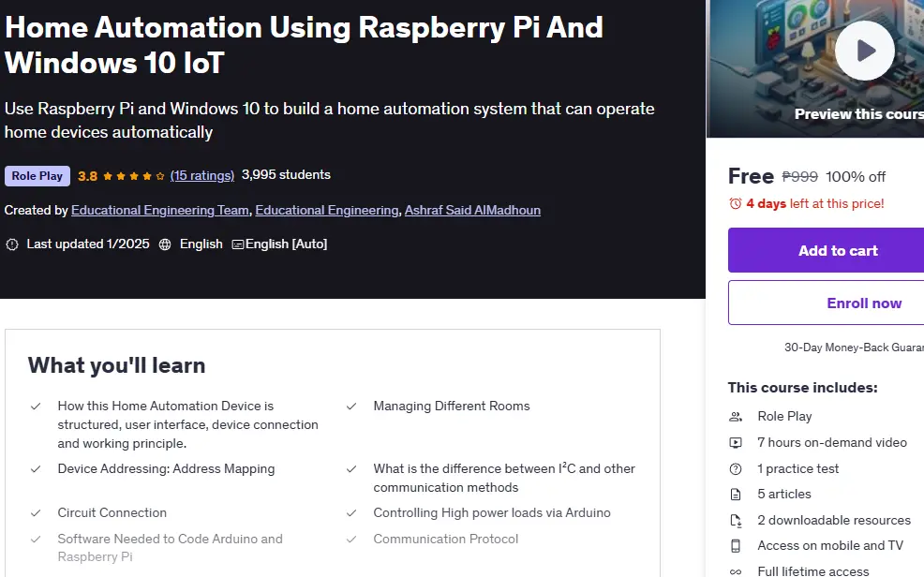Image resolution: width=924 pixels, height=577 pixels.
Task: Play the course preview video
Action: click(864, 51)
